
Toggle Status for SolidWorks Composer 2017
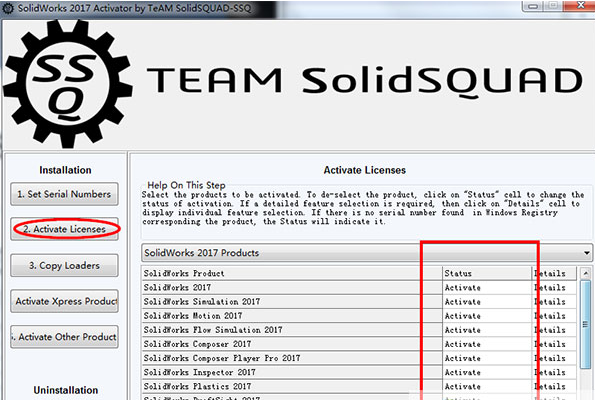point(487,344)
